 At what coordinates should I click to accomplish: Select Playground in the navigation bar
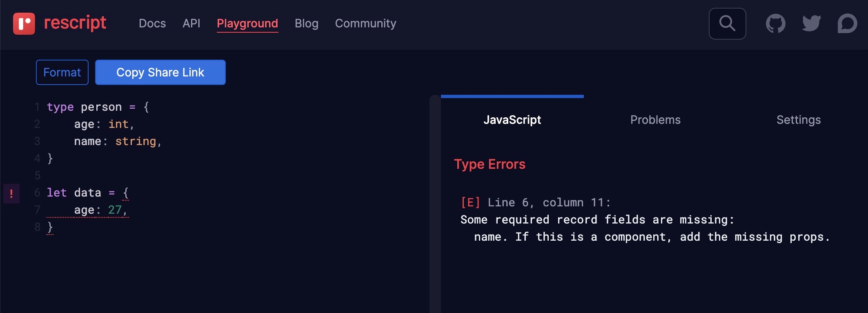tap(247, 24)
